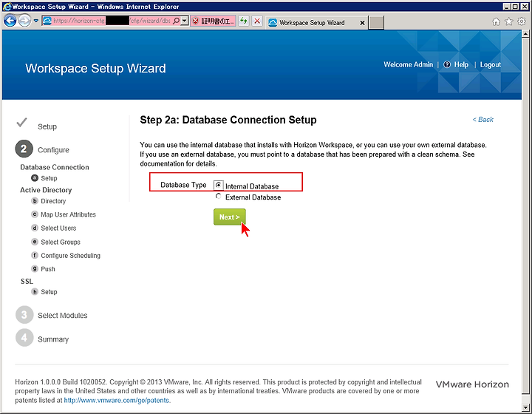Click the 'b' Directory bullet icon
Image resolution: width=532 pixels, height=414 pixels.
35,201
